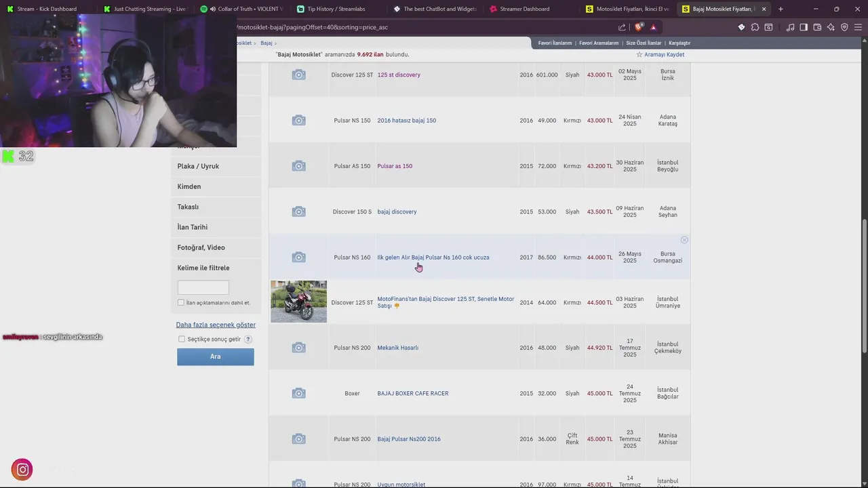Screen dimensions: 868x488
Task: Click the diamond extension icon in toolbar
Action: click(741, 27)
